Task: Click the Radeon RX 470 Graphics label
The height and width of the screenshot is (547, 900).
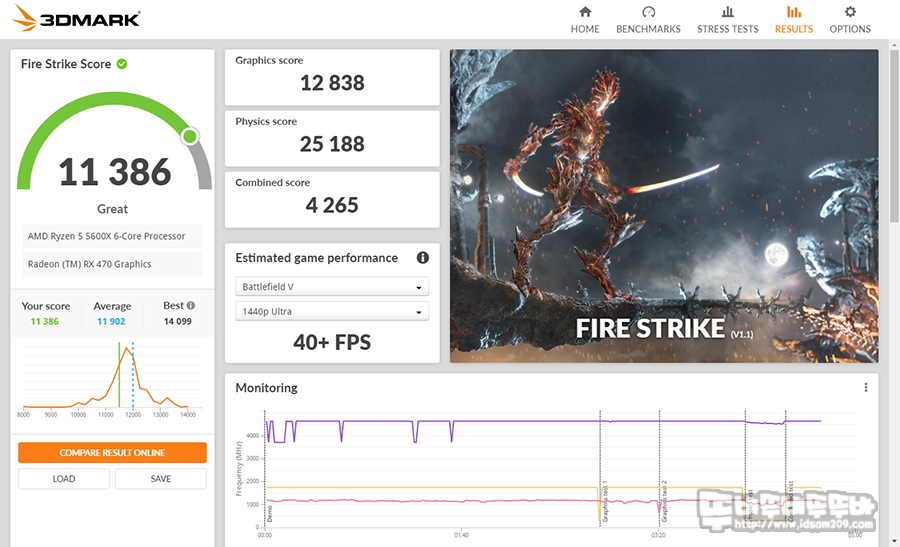Action: click(x=112, y=264)
